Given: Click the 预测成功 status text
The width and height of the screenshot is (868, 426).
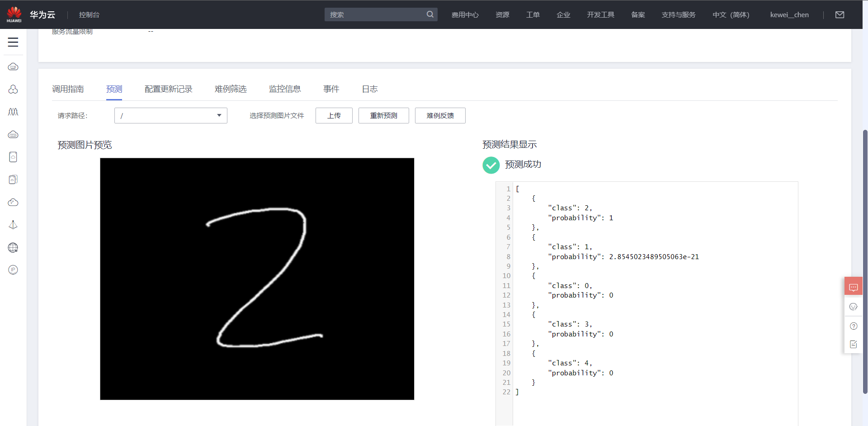Looking at the screenshot, I should tap(523, 164).
